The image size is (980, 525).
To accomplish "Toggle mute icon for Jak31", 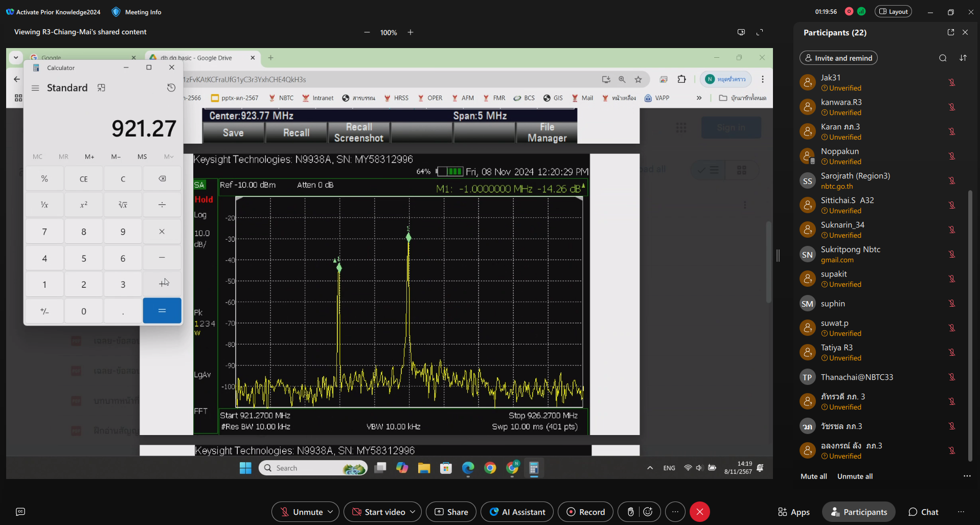I will click(952, 82).
